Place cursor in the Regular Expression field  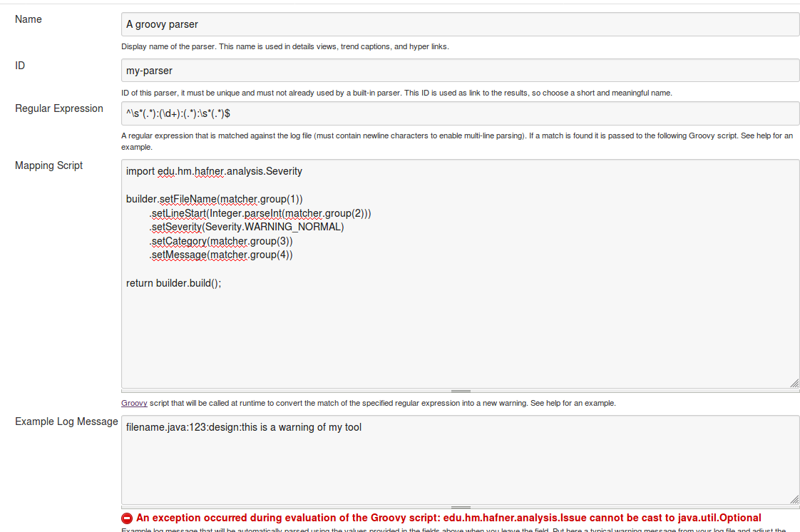(460, 113)
